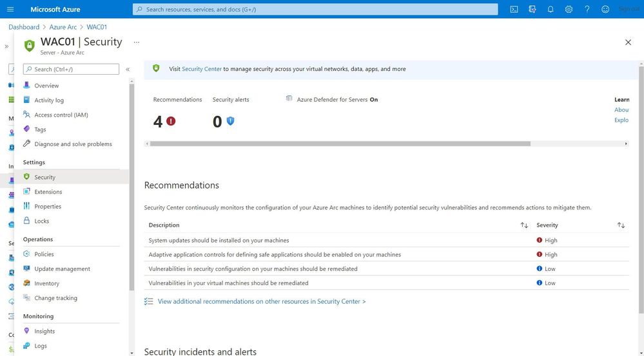
Task: Click View additional recommendations in Security Center
Action: pyautogui.click(x=262, y=301)
